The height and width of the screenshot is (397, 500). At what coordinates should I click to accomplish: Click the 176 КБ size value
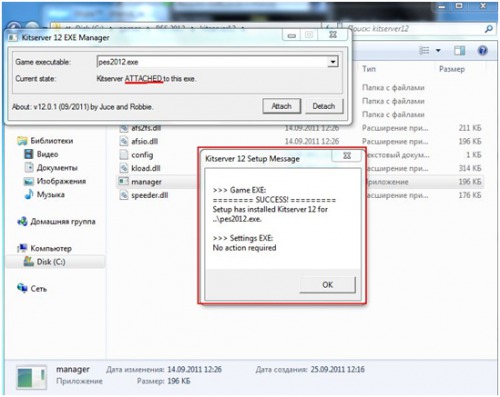pyautogui.click(x=470, y=195)
